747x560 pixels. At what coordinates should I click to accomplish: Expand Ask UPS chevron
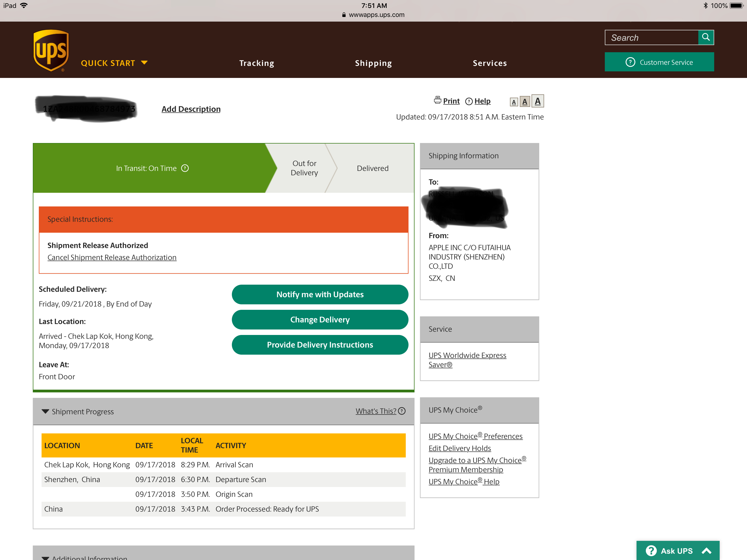point(707,551)
